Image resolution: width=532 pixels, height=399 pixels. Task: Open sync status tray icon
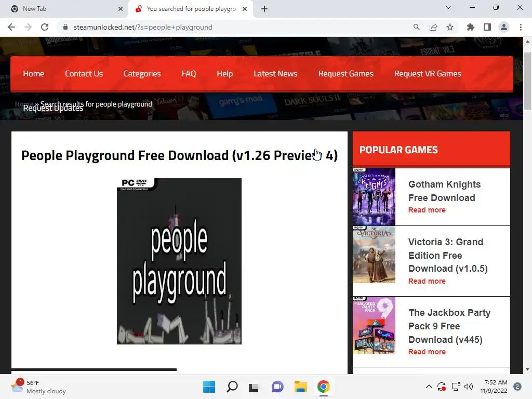point(442,387)
